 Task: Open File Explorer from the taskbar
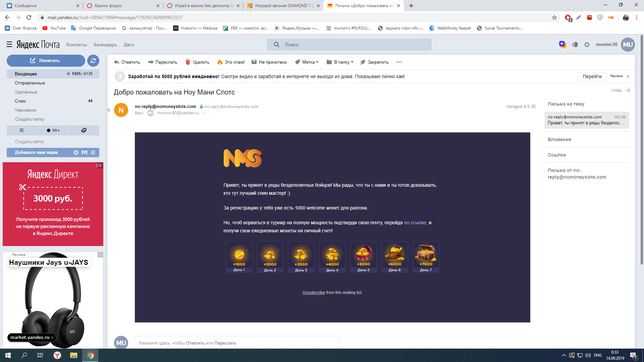(74, 355)
